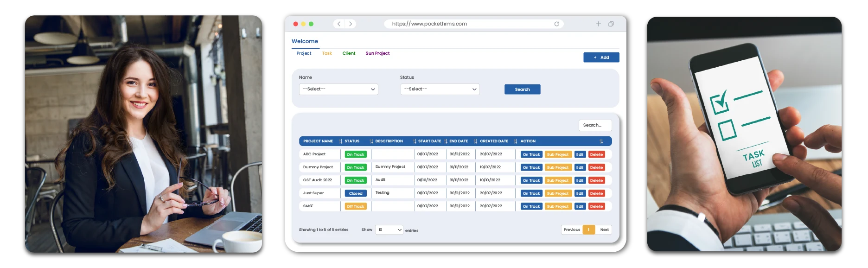Go to Next page
868x268 pixels.
coord(604,230)
